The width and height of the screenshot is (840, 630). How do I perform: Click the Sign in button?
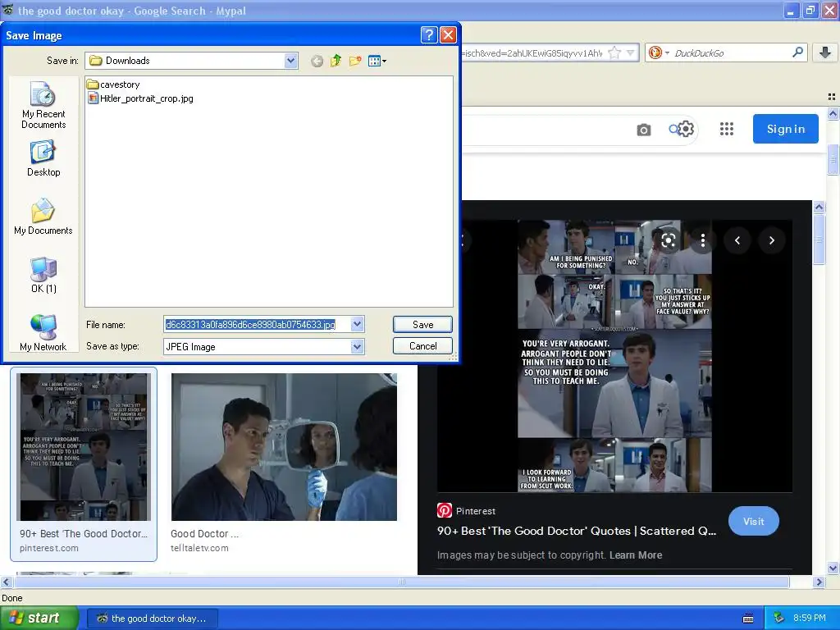click(785, 129)
